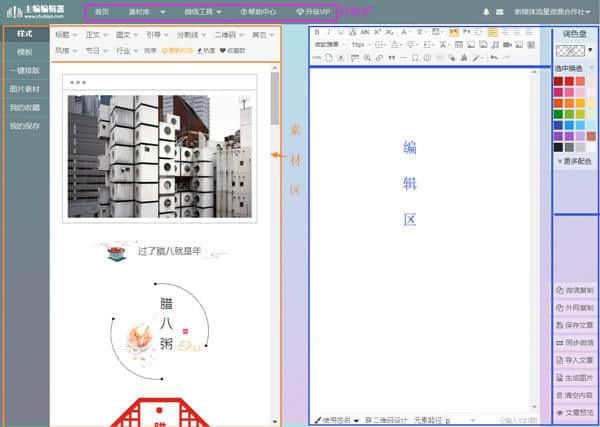The image size is (600, 427).
Task: Click 保存文章 to save article
Action: pos(574,326)
